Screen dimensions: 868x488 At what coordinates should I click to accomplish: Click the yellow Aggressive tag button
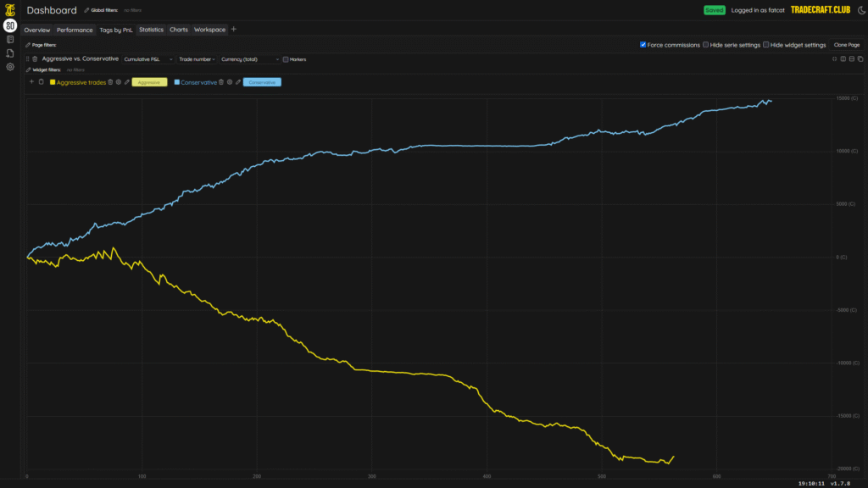pyautogui.click(x=149, y=82)
